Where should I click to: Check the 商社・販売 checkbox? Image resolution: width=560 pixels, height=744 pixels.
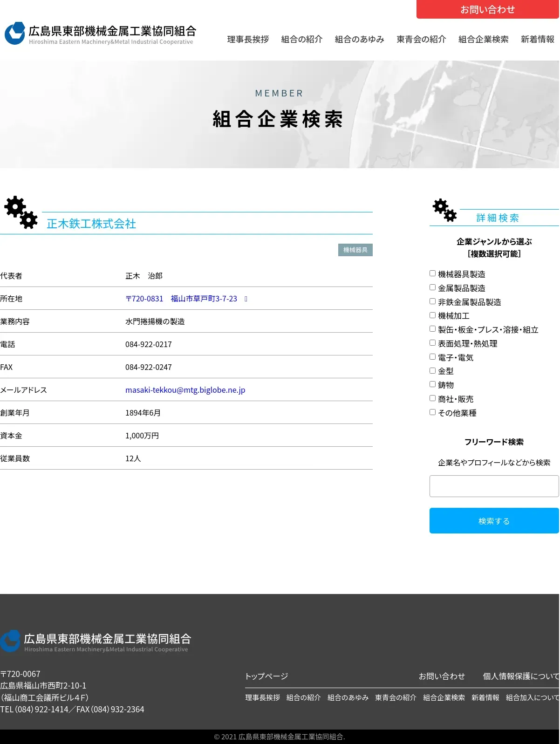click(432, 398)
